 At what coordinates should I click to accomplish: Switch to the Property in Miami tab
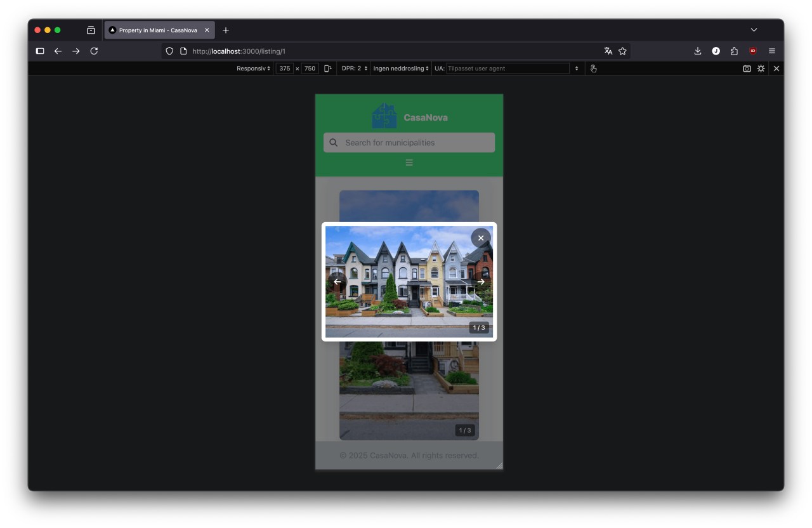click(159, 30)
